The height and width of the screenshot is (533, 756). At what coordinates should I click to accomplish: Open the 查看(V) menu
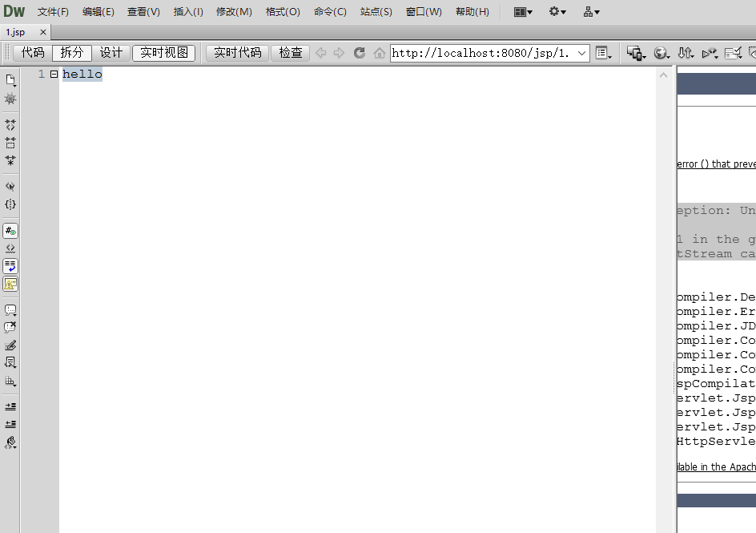click(x=143, y=12)
